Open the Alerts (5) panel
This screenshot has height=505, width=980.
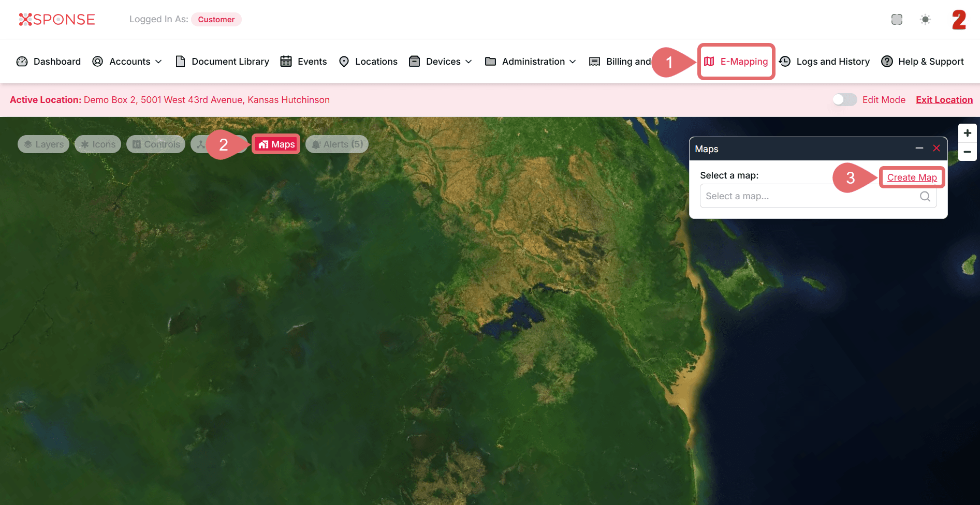click(x=337, y=144)
